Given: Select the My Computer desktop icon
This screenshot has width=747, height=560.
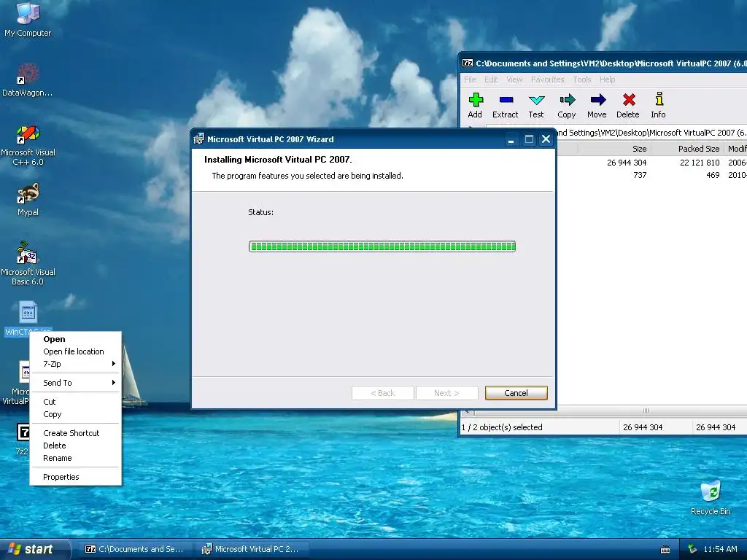Looking at the screenshot, I should click(28, 20).
